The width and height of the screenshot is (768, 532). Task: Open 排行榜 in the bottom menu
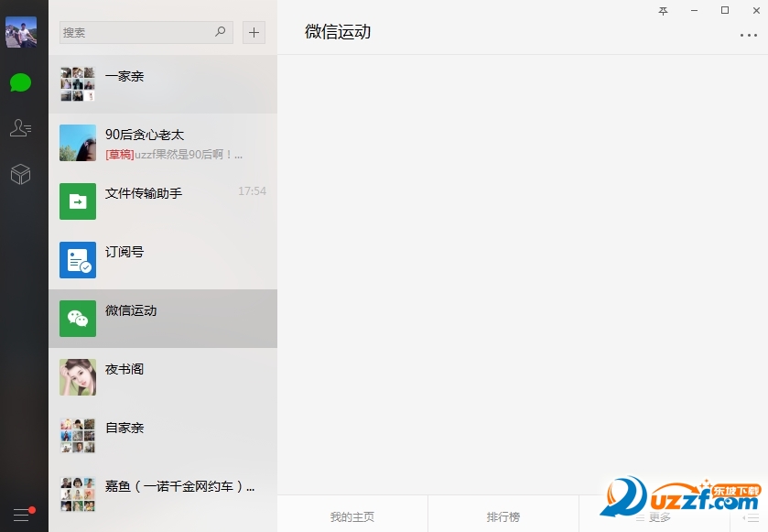pos(503,516)
